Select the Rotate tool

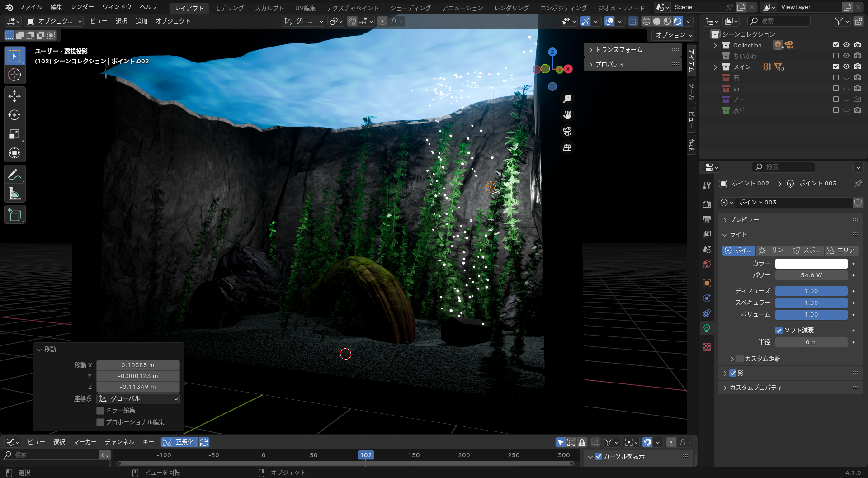[x=14, y=115]
